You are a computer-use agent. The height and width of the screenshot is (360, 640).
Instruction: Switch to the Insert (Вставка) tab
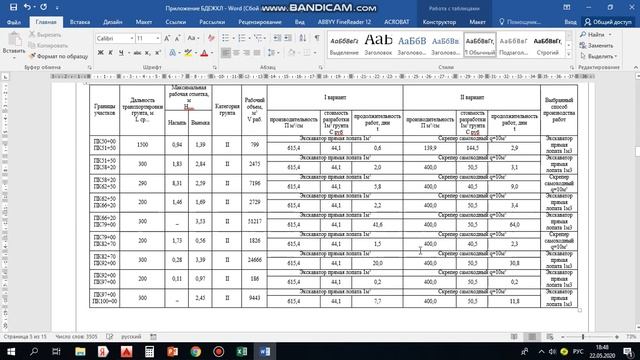click(x=80, y=22)
